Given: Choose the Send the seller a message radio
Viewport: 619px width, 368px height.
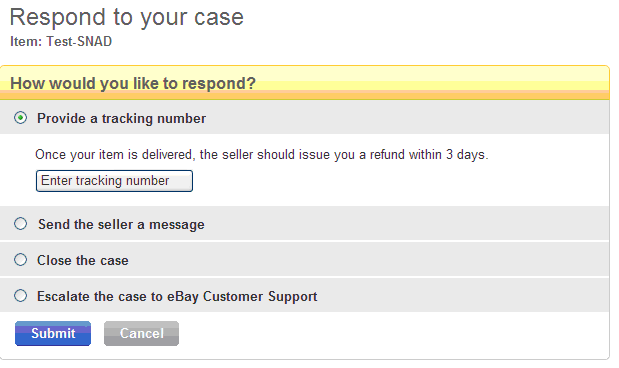Looking at the screenshot, I should click(x=21, y=224).
